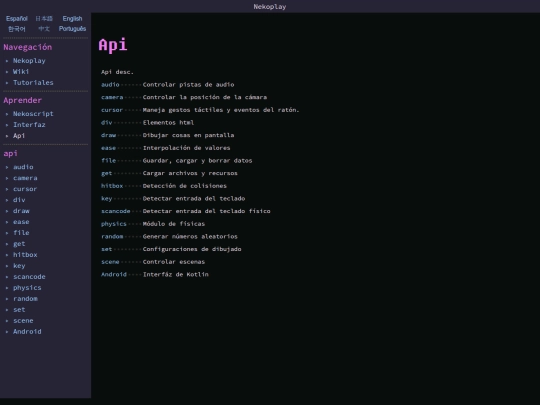540x405 pixels.
Task: Switch language to 中文
Action: (44, 29)
